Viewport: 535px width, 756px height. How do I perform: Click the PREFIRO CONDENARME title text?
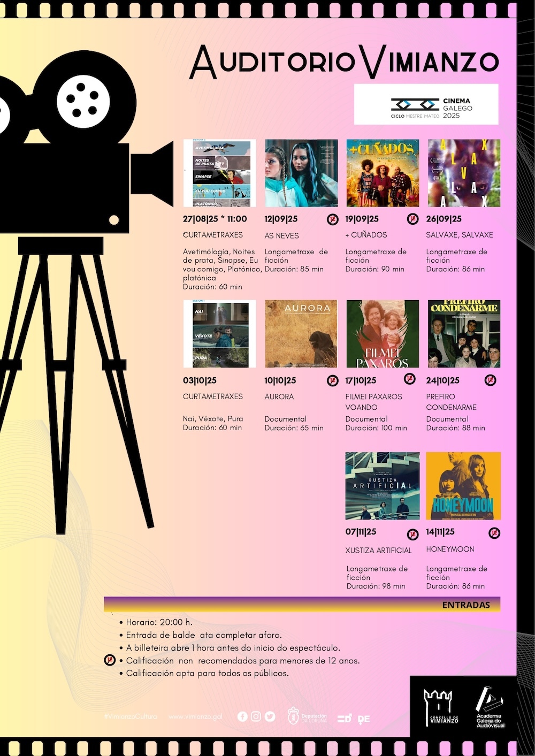tap(451, 402)
